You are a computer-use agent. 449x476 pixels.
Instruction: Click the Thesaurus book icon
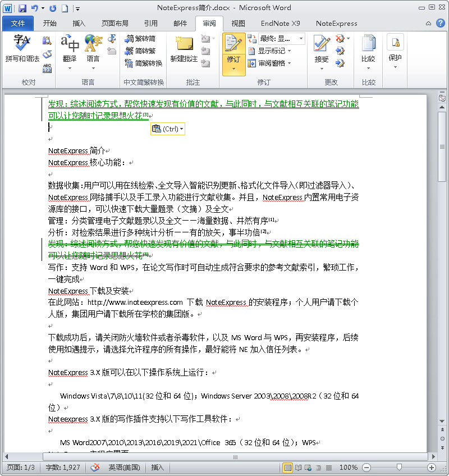tap(47, 54)
